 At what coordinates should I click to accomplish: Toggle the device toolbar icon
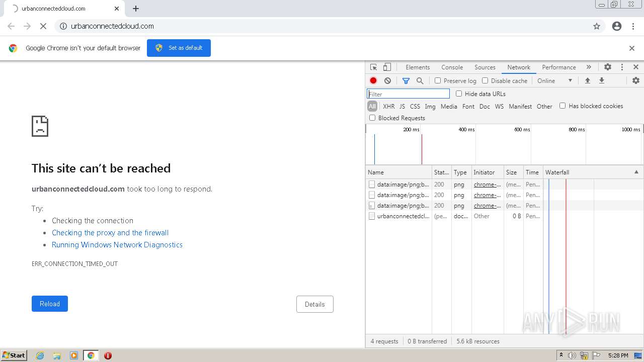[387, 67]
